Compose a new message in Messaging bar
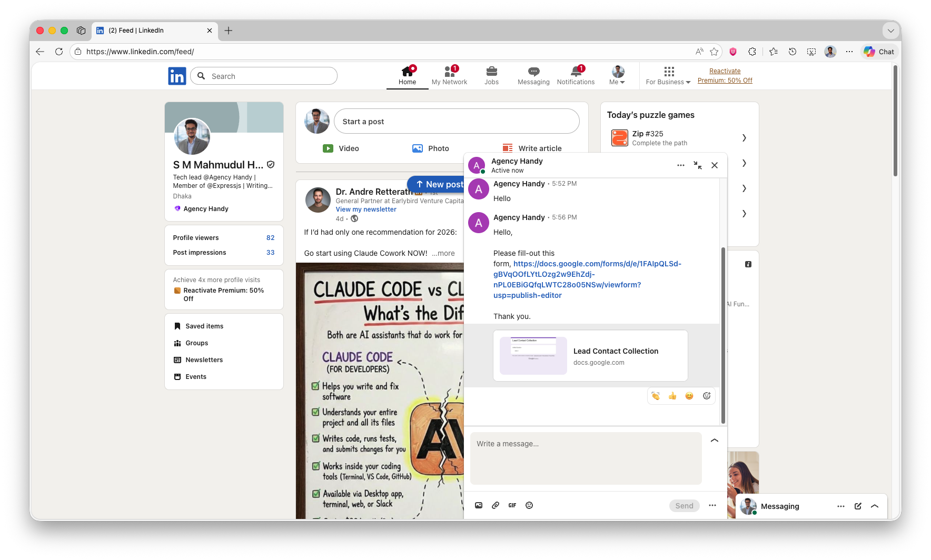 pos(858,506)
